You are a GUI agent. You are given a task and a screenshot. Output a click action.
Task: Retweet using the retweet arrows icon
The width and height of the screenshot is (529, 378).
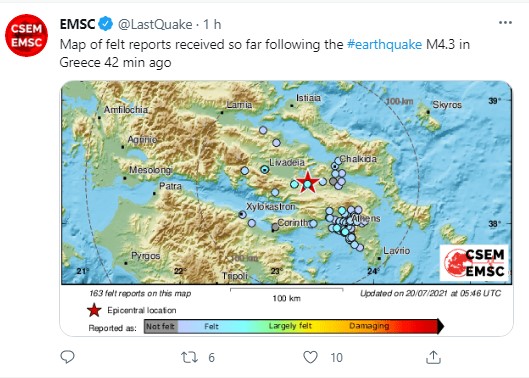[x=189, y=357]
